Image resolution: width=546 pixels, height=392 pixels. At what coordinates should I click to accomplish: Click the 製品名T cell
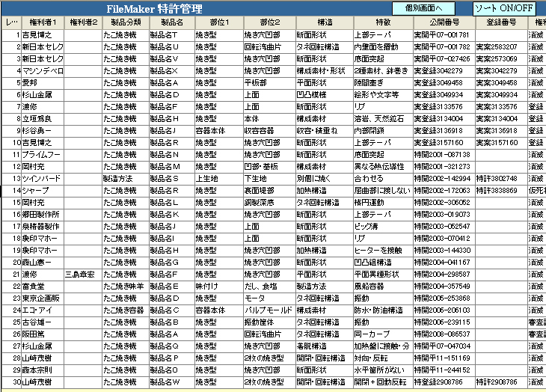click(x=172, y=35)
